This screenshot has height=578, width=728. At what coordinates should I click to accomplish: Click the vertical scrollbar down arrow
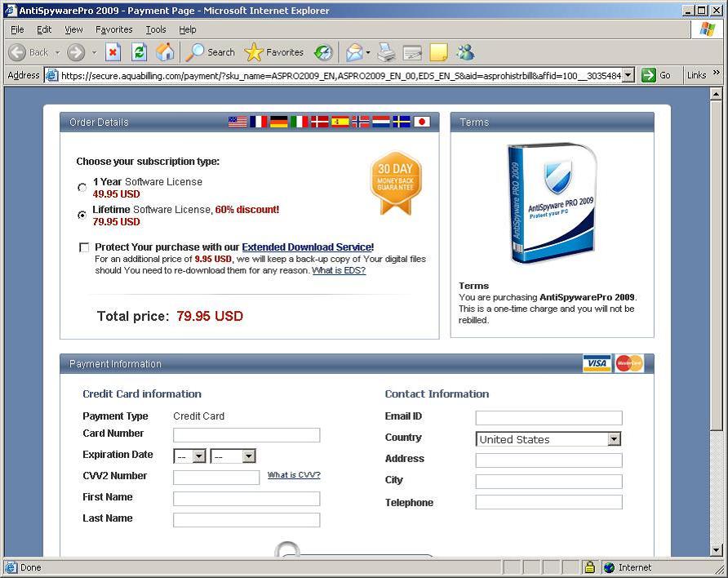coord(716,550)
